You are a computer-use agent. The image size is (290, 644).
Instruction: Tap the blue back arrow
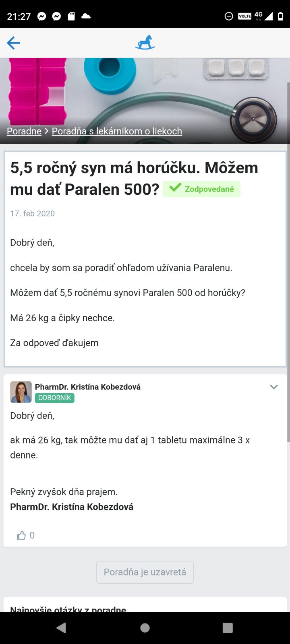coord(14,43)
